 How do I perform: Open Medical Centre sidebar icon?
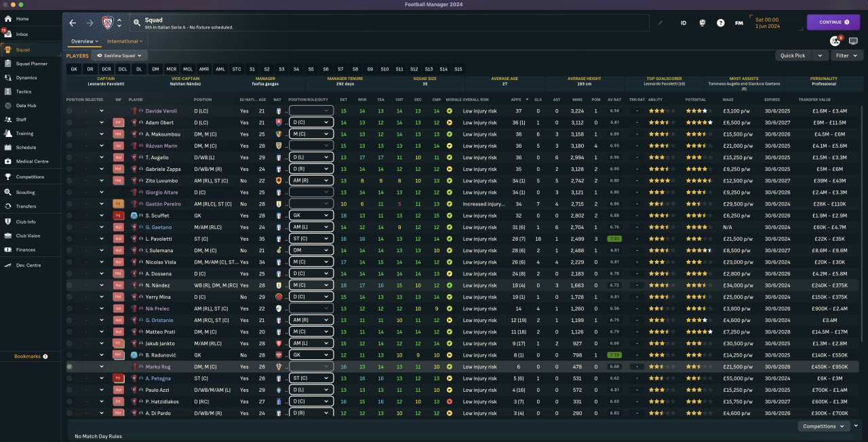coord(7,161)
